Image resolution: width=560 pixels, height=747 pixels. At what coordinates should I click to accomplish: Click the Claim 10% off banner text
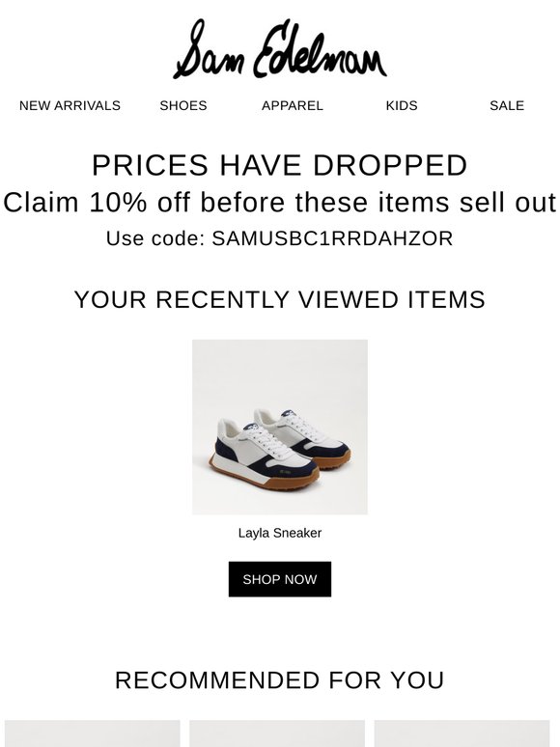[280, 202]
